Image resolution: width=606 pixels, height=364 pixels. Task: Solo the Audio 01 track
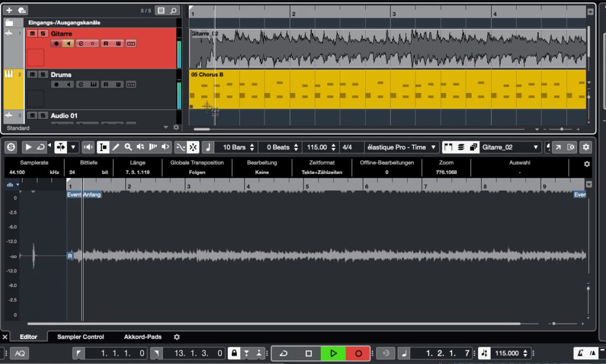pos(43,115)
